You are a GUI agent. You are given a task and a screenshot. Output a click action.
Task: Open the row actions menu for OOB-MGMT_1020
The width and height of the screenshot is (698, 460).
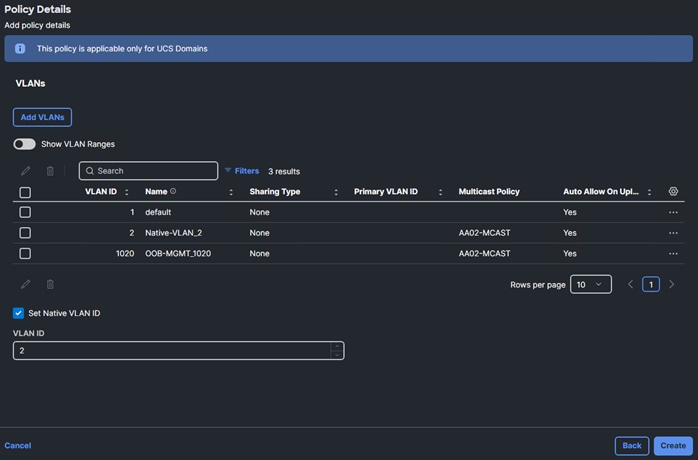673,253
